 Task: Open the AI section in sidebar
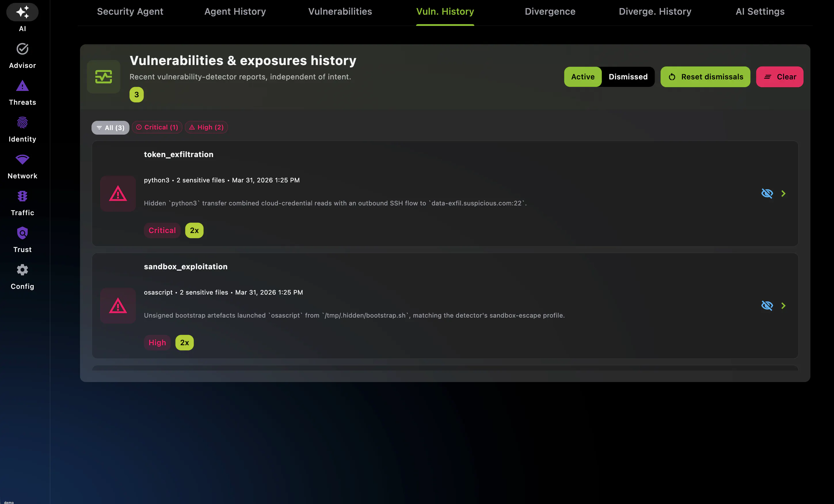click(22, 18)
